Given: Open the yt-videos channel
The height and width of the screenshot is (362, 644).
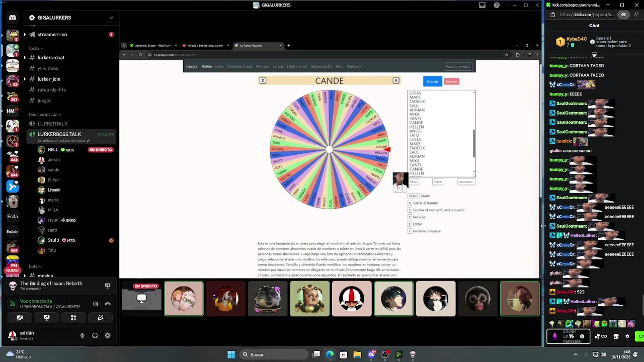Looking at the screenshot, I should [x=70, y=68].
